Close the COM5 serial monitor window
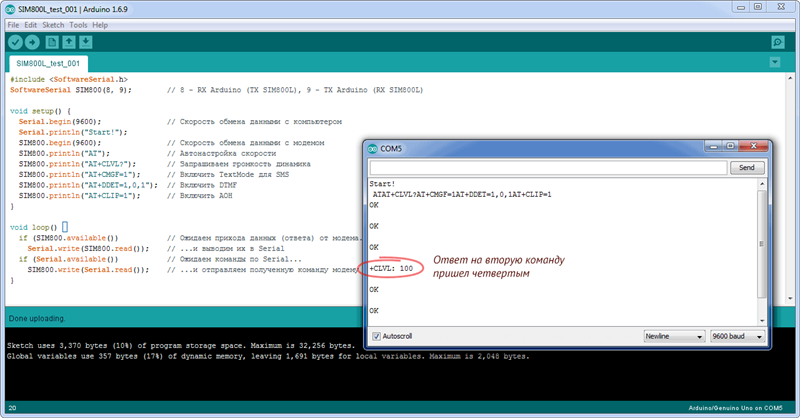The width and height of the screenshot is (800, 418). (x=760, y=146)
